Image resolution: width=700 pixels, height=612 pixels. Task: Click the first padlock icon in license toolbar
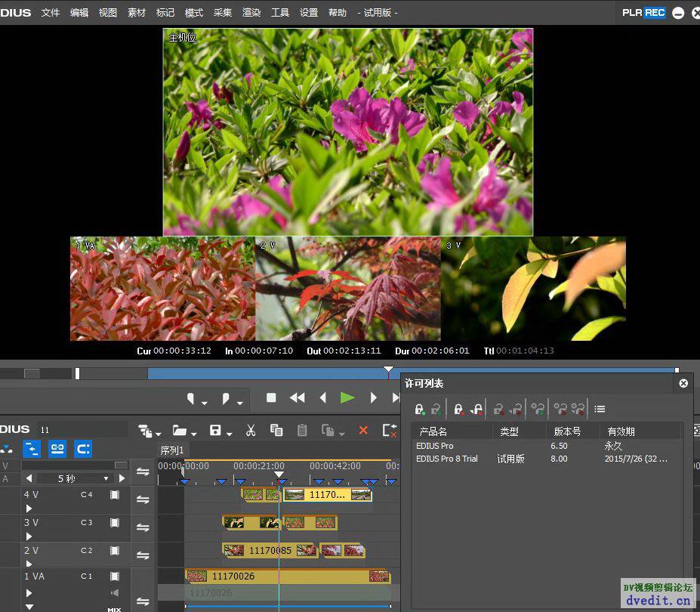[x=420, y=409]
